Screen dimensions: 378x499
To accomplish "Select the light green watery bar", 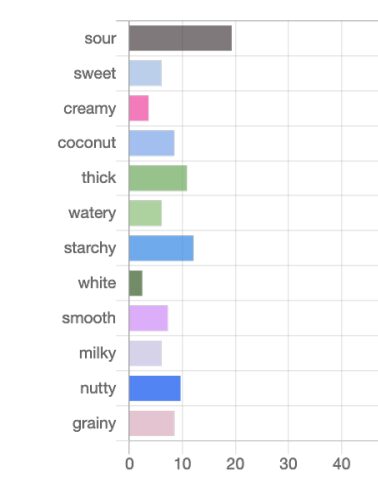I will pyautogui.click(x=145, y=213).
